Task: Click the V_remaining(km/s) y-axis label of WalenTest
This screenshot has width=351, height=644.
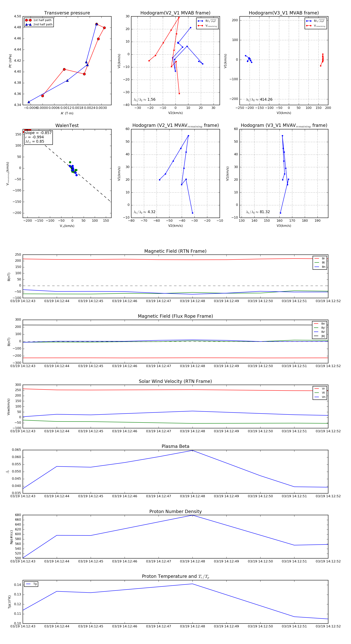Action: tap(8, 173)
